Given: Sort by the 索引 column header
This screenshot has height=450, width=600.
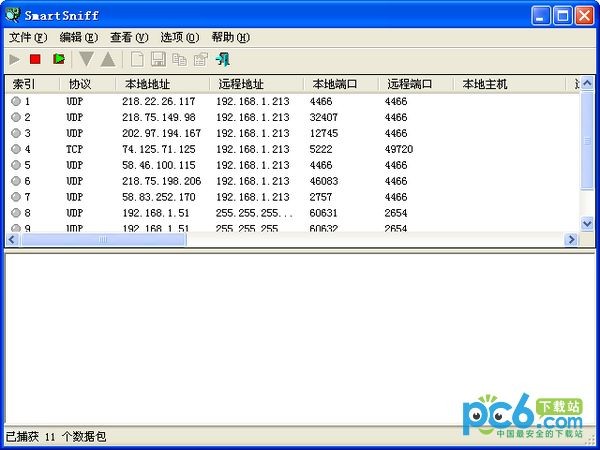Looking at the screenshot, I should click(x=32, y=84).
